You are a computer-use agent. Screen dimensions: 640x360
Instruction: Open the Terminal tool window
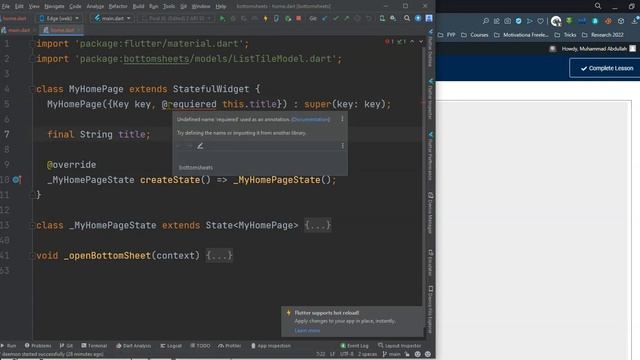tap(94, 346)
